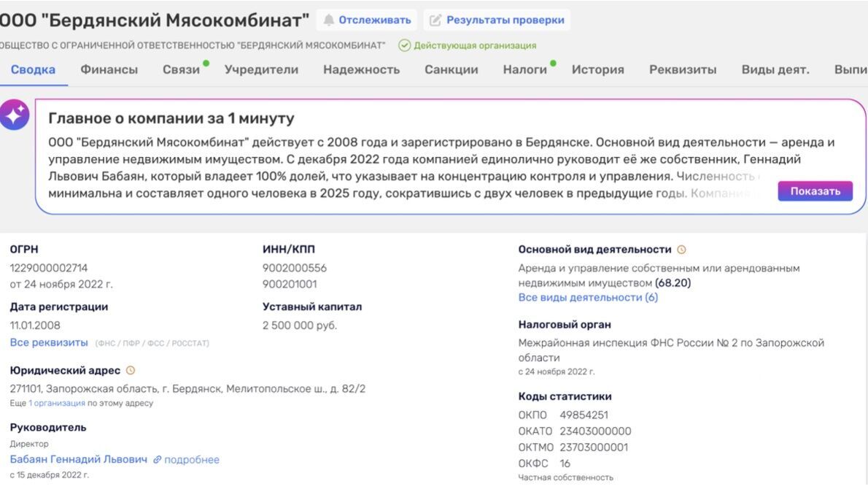This screenshot has width=868, height=489.
Task: Click the text от 24 ноября 2022 г.
Action: (61, 284)
